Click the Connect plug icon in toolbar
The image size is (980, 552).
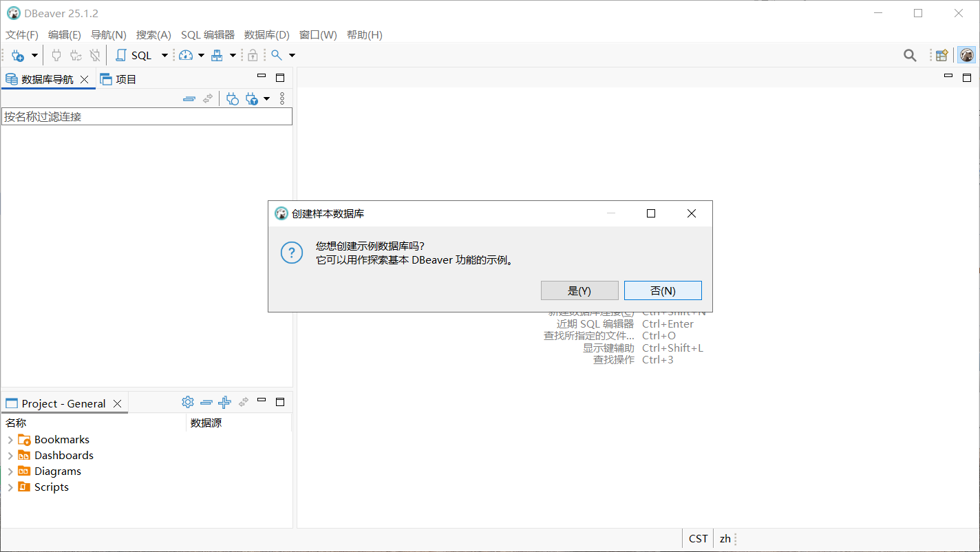coord(56,56)
